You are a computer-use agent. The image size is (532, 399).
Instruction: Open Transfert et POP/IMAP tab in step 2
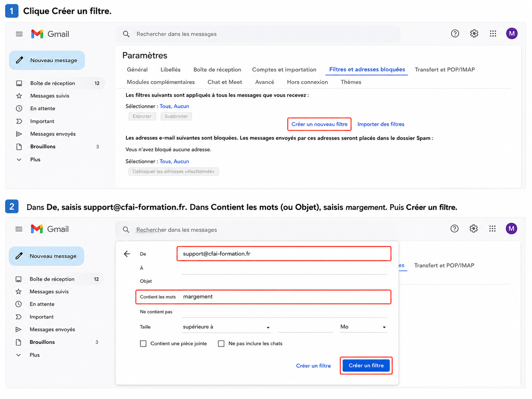[444, 265]
